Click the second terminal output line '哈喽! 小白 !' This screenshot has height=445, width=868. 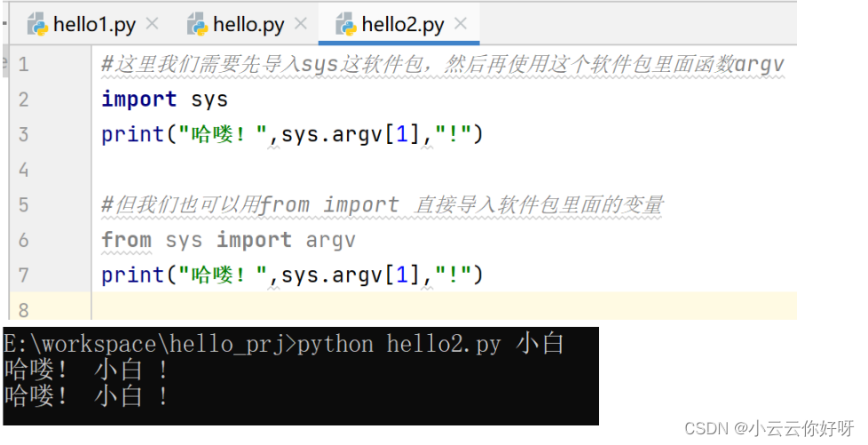(x=86, y=395)
